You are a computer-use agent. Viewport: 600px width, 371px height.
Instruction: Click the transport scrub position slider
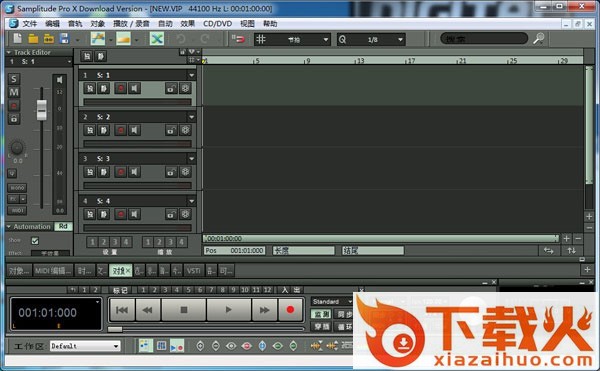115,329
